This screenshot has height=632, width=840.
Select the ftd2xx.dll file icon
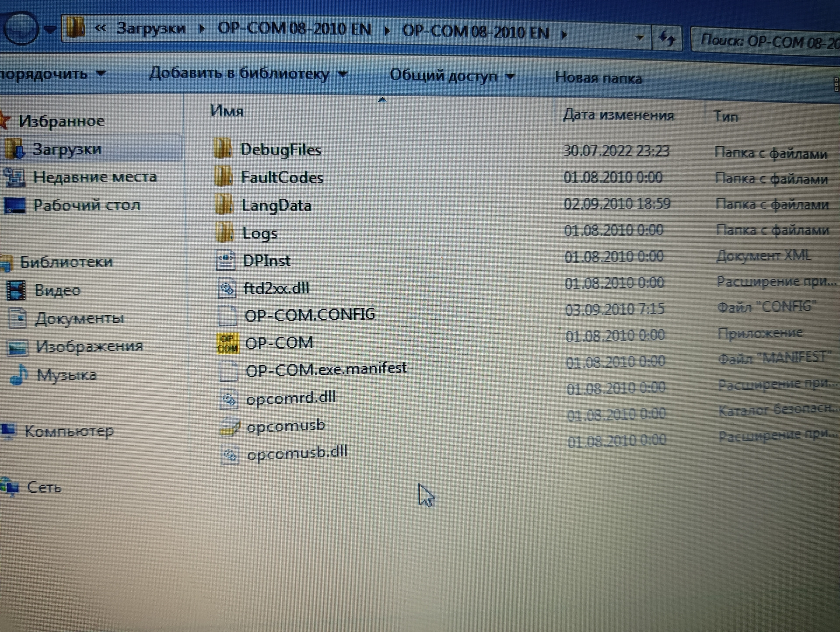pos(227,288)
